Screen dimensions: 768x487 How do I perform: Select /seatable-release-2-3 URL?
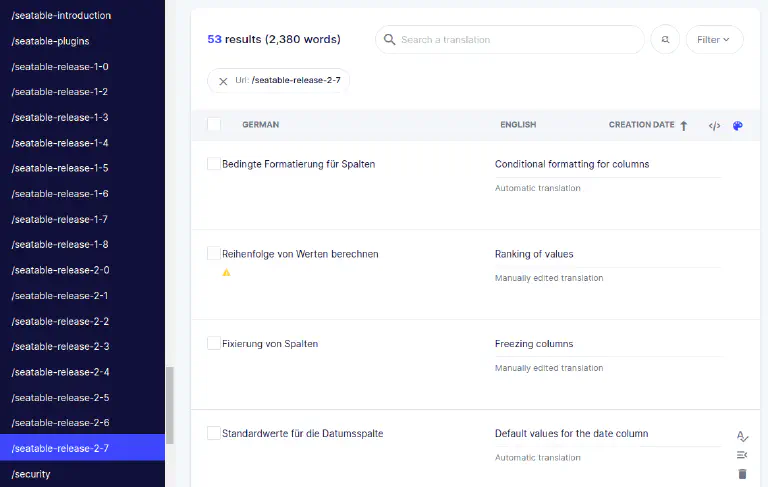pos(61,346)
